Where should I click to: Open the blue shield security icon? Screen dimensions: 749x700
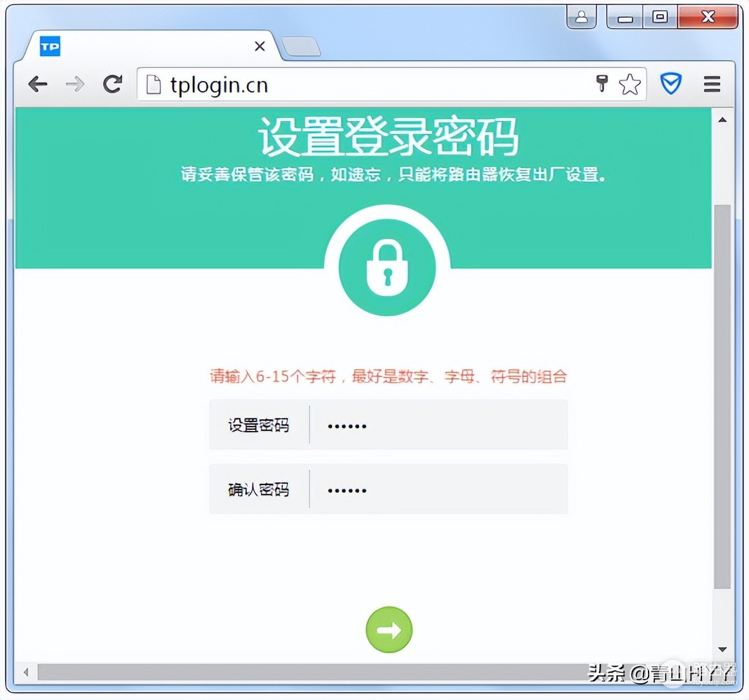pos(670,84)
